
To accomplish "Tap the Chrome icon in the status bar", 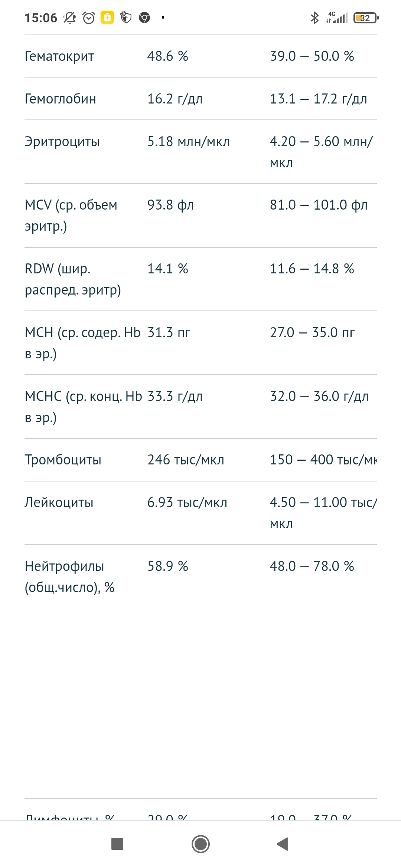I will pyautogui.click(x=144, y=17).
